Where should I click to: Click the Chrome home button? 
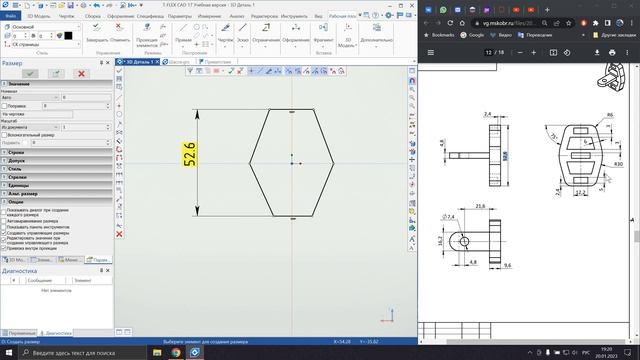pos(462,23)
